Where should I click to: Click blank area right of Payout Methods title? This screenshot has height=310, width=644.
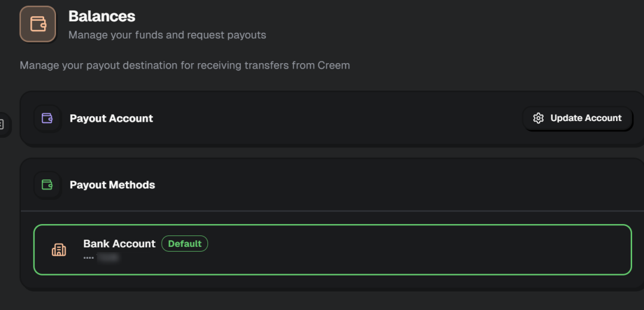[x=388, y=185]
